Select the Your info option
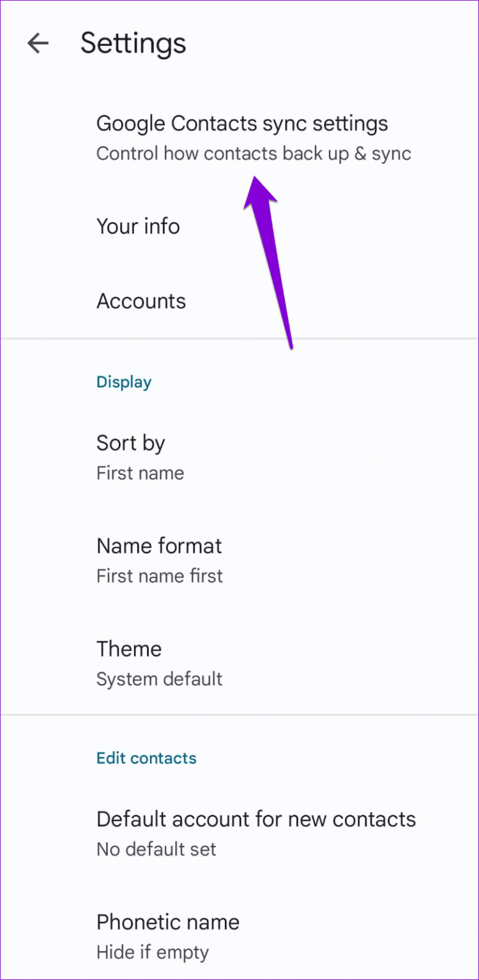Image resolution: width=479 pixels, height=980 pixels. [138, 226]
